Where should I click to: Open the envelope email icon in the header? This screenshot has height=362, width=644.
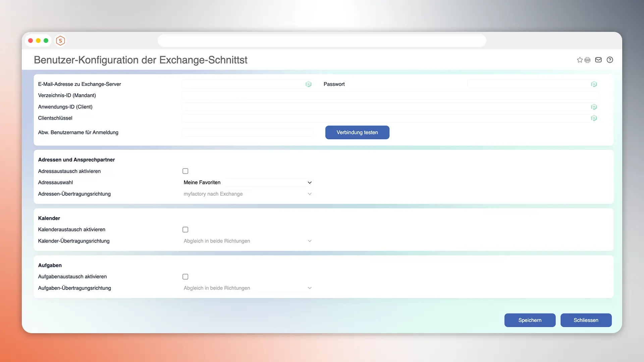point(598,60)
